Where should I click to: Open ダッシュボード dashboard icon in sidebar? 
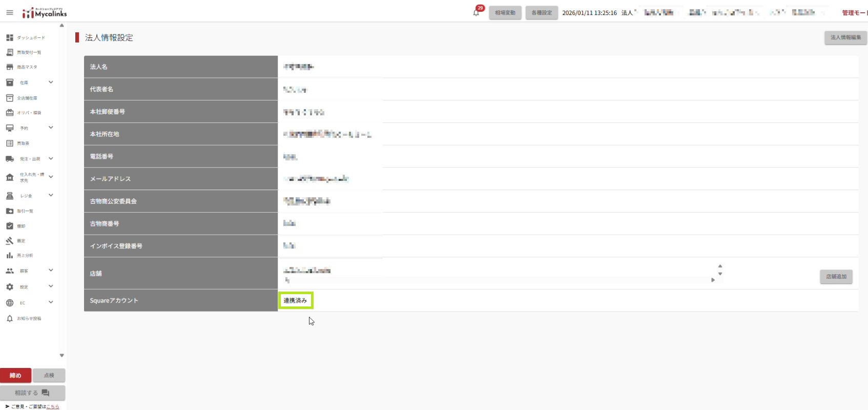coord(10,37)
